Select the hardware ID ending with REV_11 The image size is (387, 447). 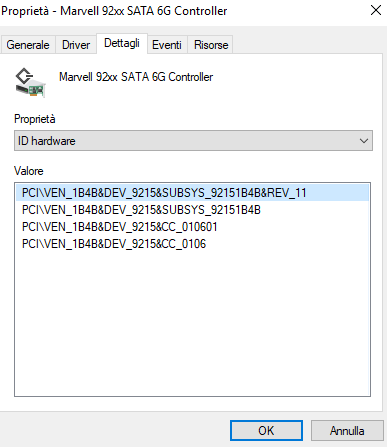[193, 193]
